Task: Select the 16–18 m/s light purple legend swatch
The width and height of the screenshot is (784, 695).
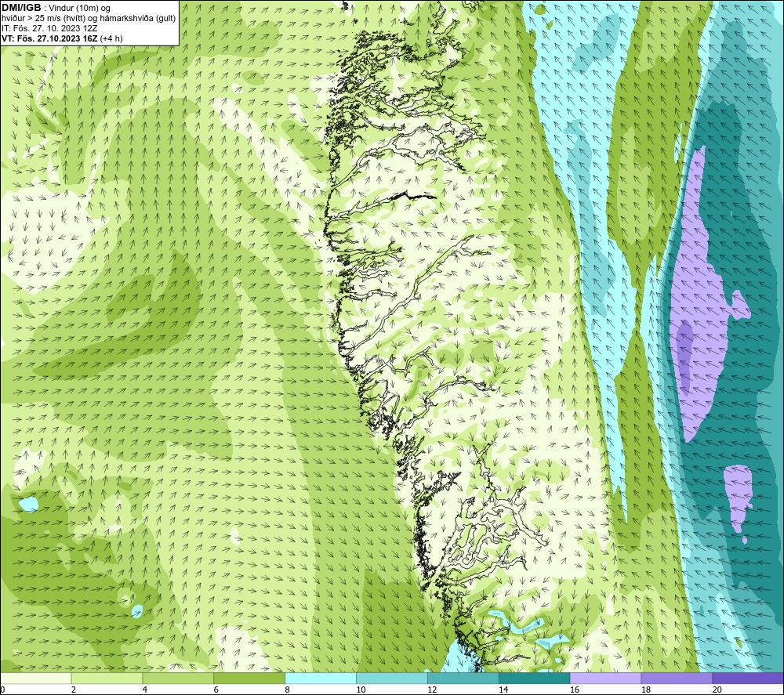Action: (605, 678)
